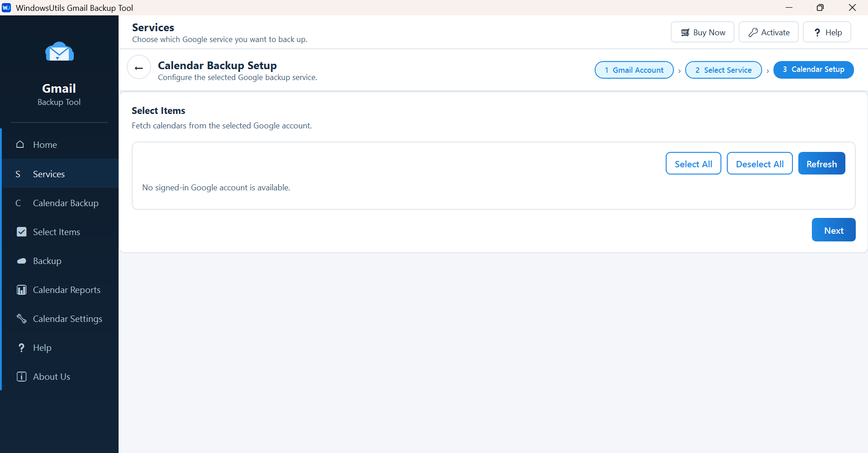Click the question mark icon in top Help button

pyautogui.click(x=817, y=33)
